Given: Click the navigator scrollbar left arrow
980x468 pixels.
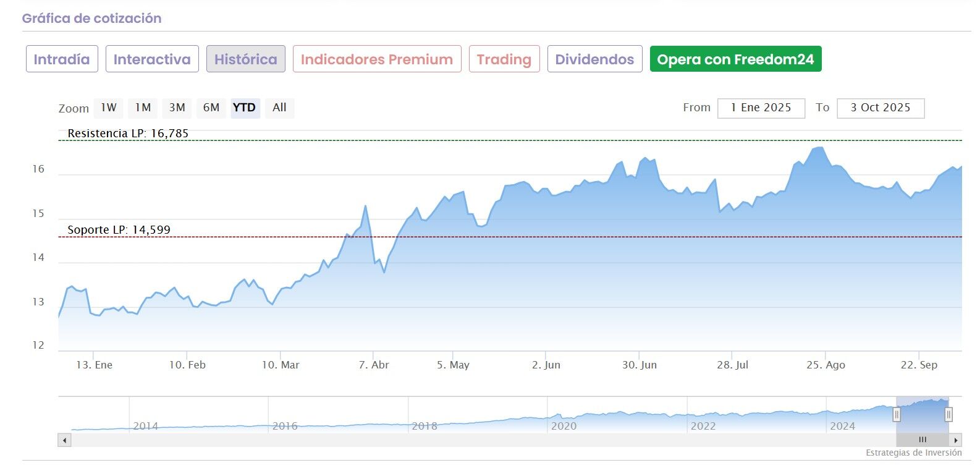Looking at the screenshot, I should pyautogui.click(x=65, y=440).
